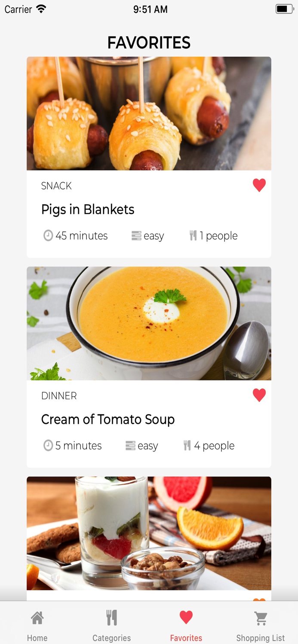Toggle the Cream of Tomato Soup favorite heart

point(259,395)
